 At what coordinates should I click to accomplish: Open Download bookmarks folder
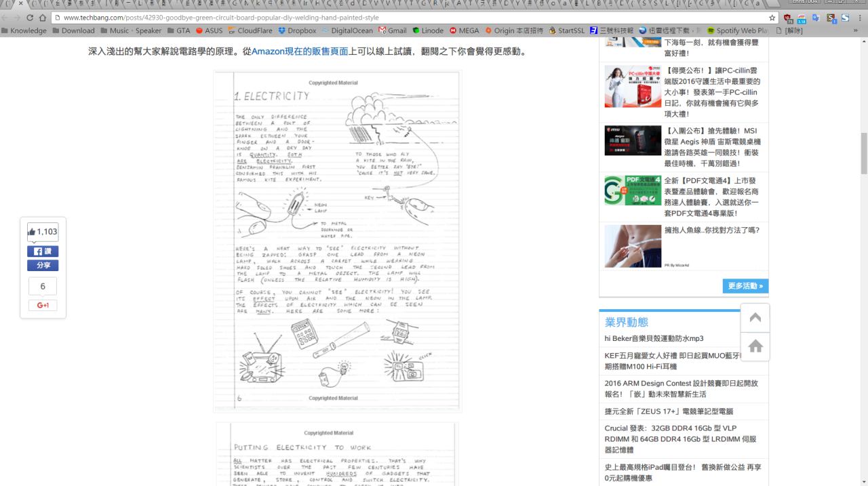click(73, 31)
